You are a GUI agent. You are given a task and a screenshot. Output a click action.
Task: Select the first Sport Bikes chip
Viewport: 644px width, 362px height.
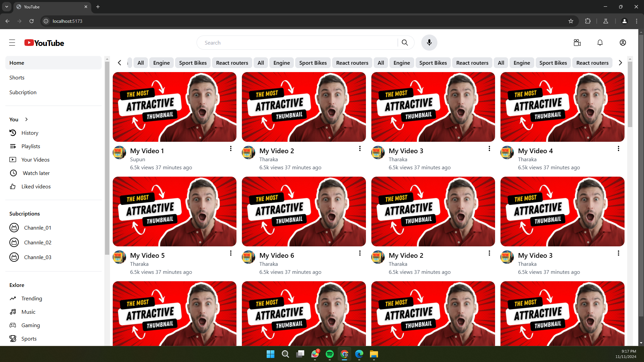[x=193, y=63]
